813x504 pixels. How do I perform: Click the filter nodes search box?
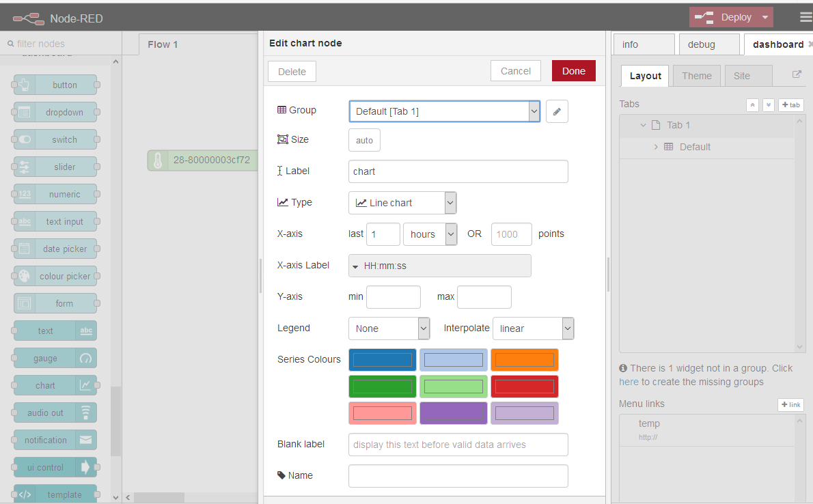(x=61, y=44)
